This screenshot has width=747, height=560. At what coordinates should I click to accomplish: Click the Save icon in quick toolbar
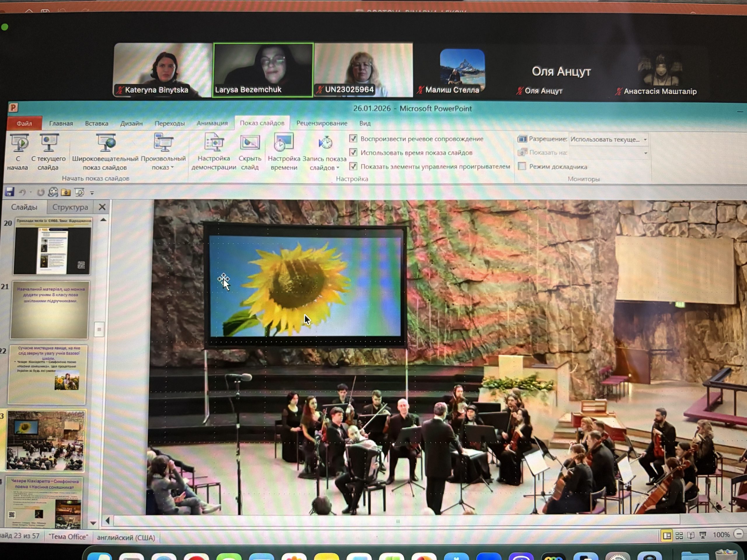[9, 192]
